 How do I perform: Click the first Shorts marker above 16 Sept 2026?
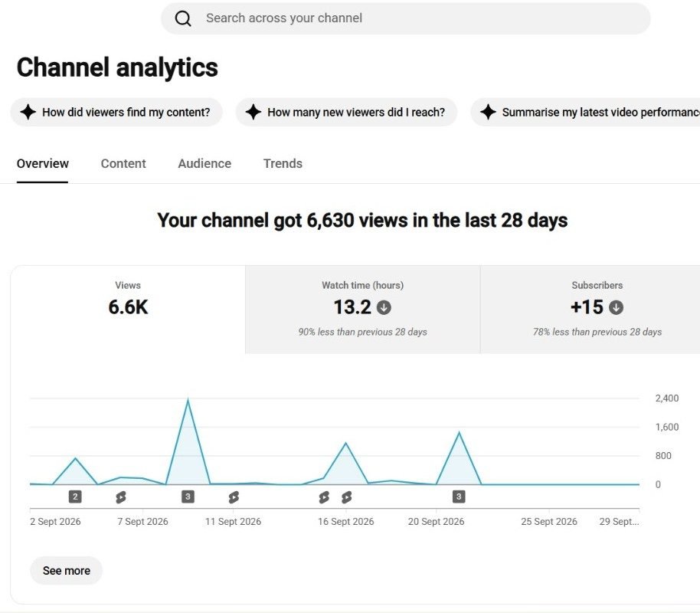point(324,497)
